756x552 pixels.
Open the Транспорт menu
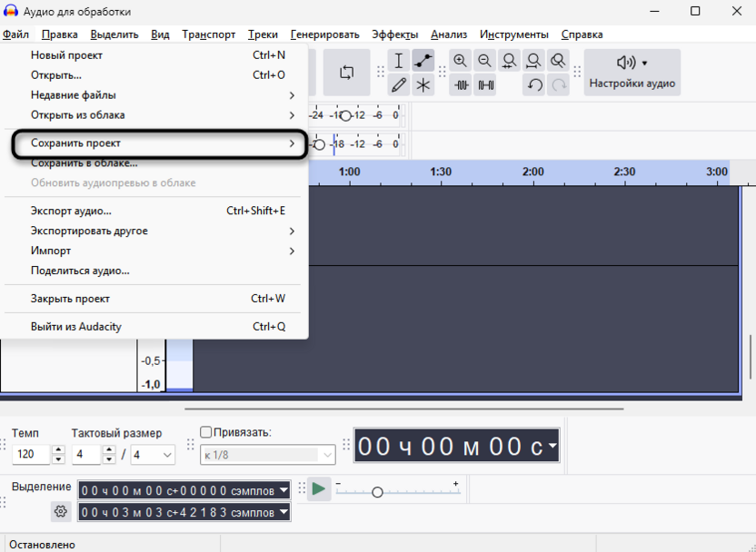pos(209,34)
